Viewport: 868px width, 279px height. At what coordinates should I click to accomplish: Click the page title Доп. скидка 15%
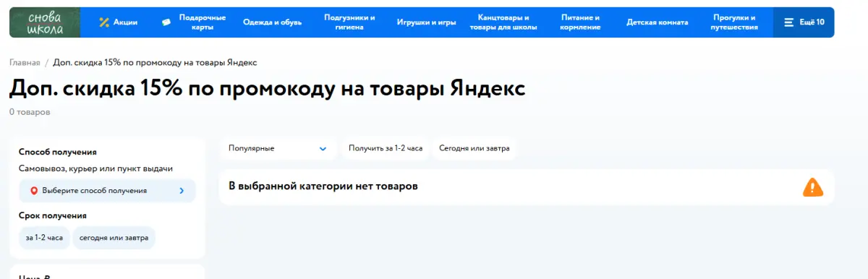(268, 88)
